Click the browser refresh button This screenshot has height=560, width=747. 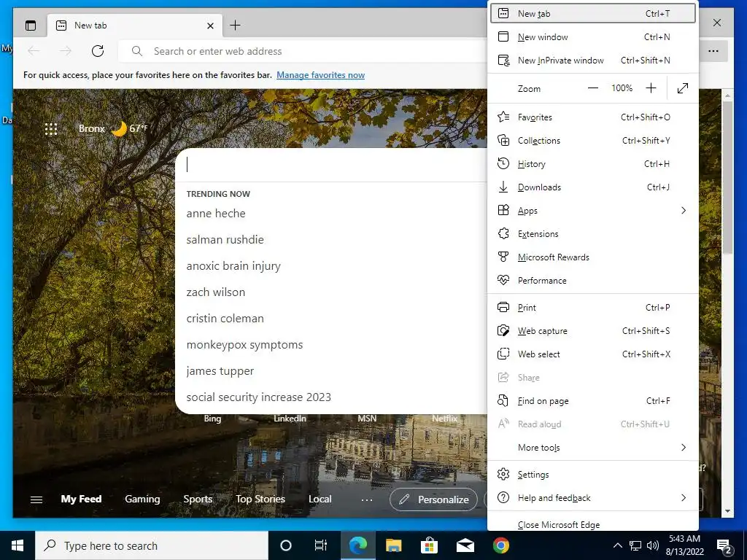coord(98,51)
